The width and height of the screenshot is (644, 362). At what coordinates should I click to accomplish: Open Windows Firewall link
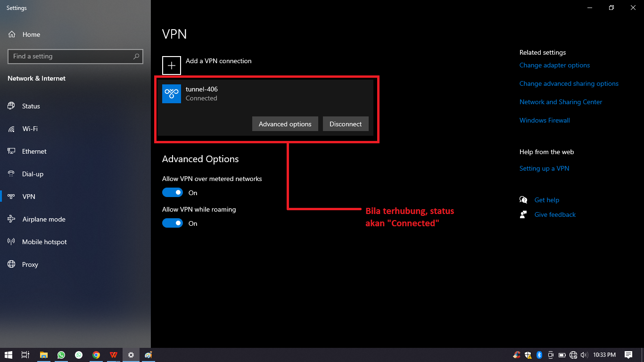(545, 121)
